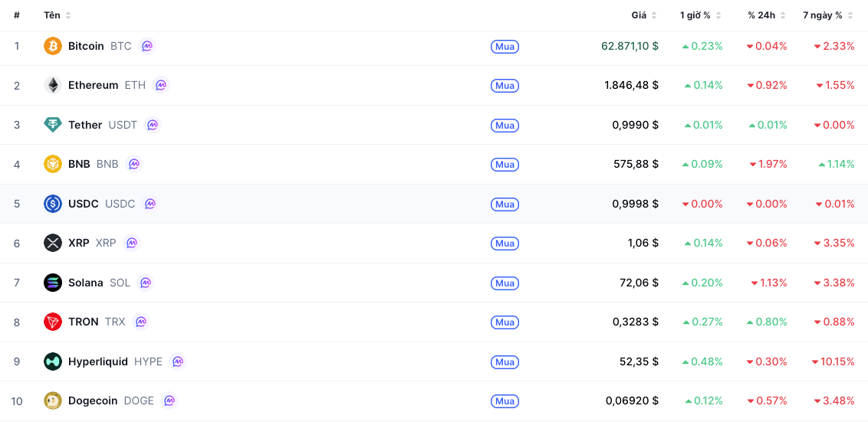The image size is (868, 422).
Task: Open the chat bubble icon beside Hyperliquid HYPE
Action: click(x=178, y=361)
